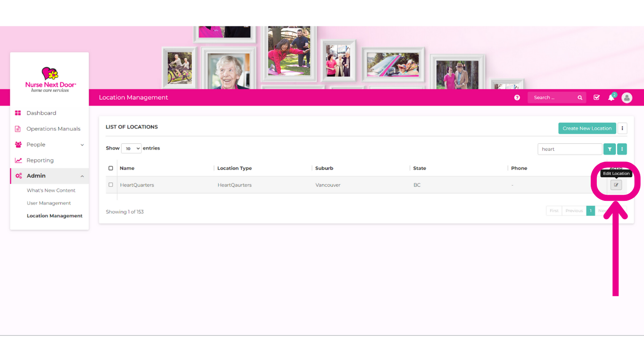Sort by Suburb column header
Image resolution: width=644 pixels, height=362 pixels.
[x=324, y=168]
